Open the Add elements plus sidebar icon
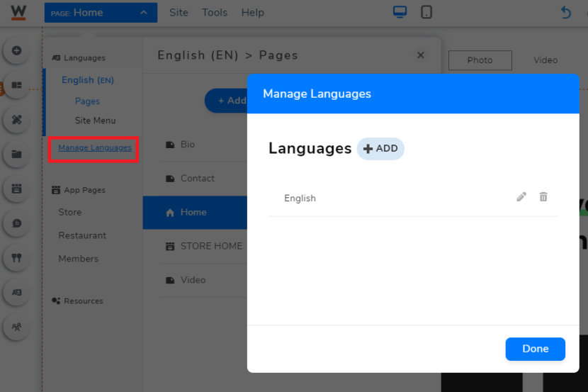The image size is (588, 392). point(17,51)
